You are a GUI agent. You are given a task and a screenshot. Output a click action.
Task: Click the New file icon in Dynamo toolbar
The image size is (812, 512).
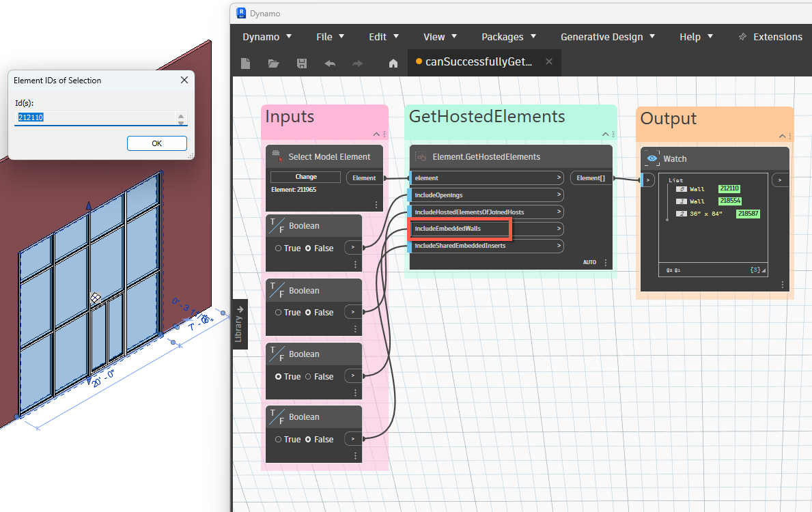245,63
